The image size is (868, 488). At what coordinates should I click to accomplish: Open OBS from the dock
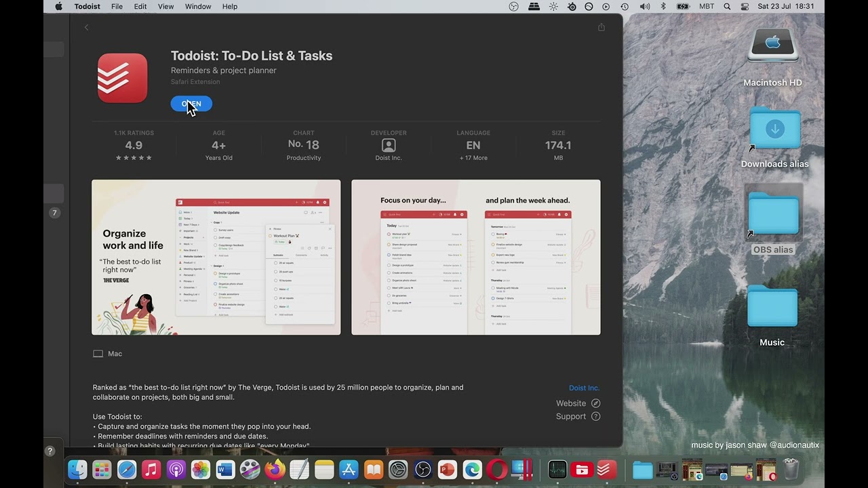pyautogui.click(x=423, y=469)
